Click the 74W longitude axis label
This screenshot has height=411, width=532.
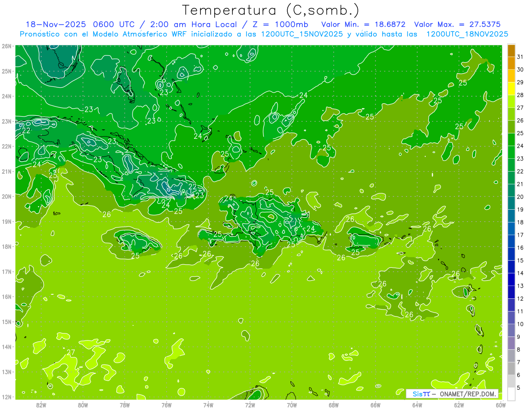208,405
